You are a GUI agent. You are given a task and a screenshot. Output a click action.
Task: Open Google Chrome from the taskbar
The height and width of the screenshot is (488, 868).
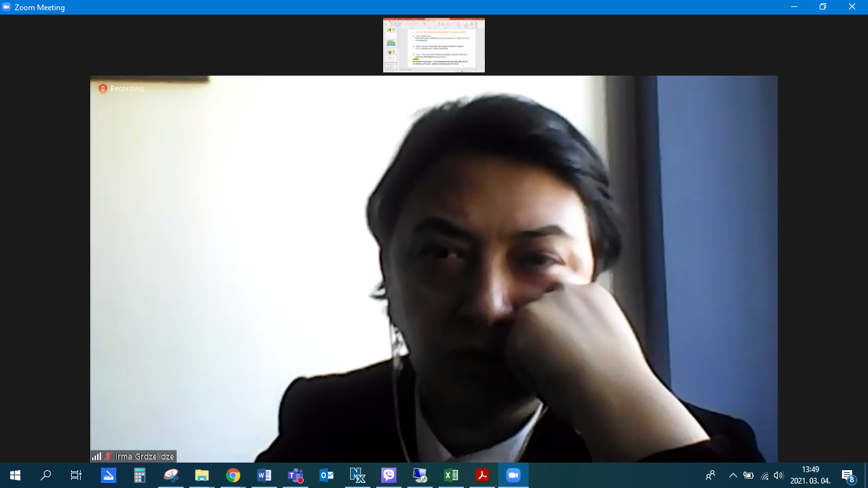233,475
